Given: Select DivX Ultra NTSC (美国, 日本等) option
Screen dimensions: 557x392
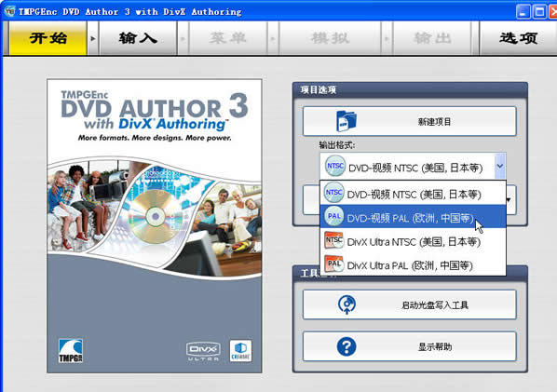Looking at the screenshot, I should [413, 241].
